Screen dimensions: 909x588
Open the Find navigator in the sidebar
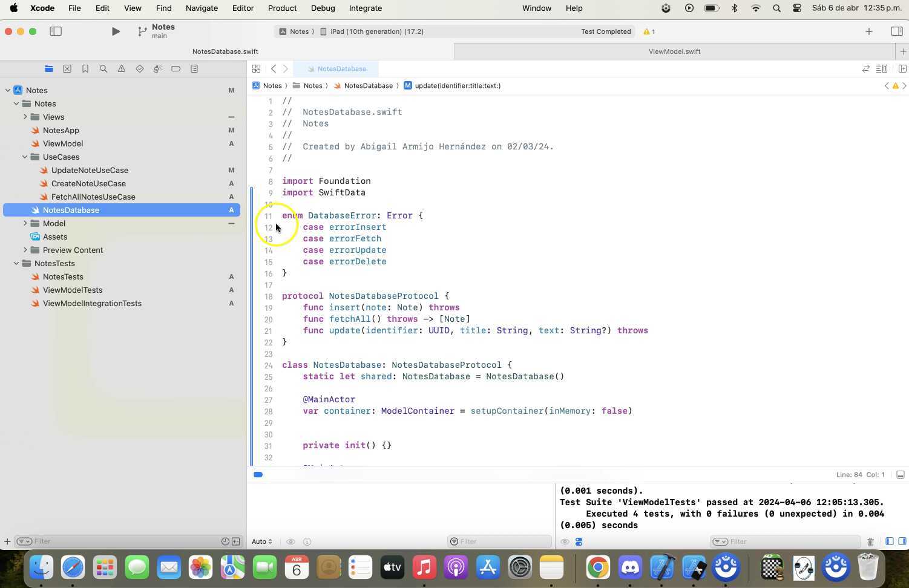click(103, 68)
